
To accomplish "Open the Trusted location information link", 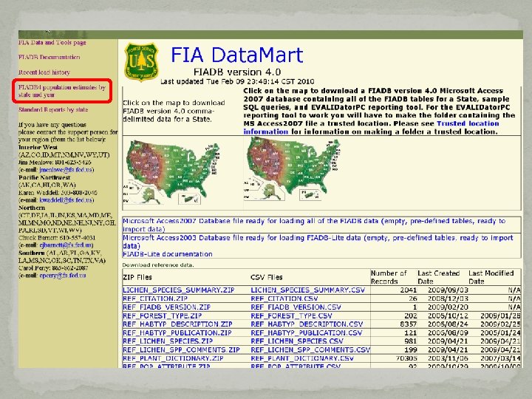I will (x=371, y=128).
